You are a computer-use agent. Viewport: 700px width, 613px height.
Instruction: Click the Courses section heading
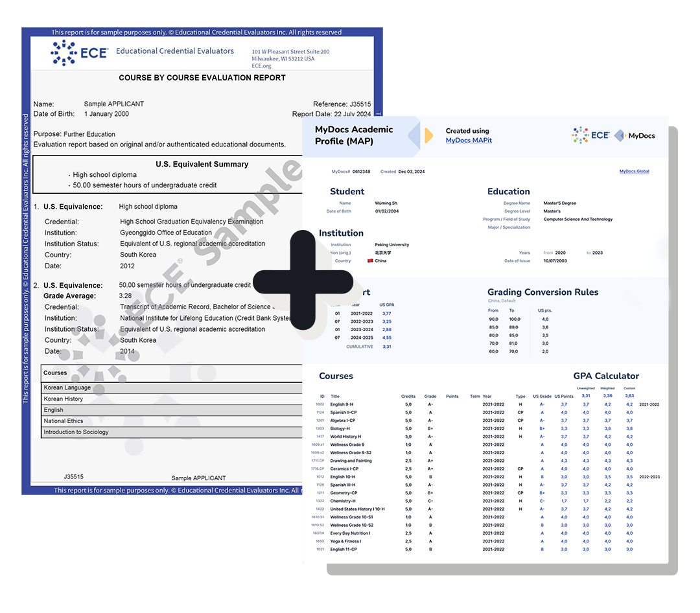click(337, 376)
